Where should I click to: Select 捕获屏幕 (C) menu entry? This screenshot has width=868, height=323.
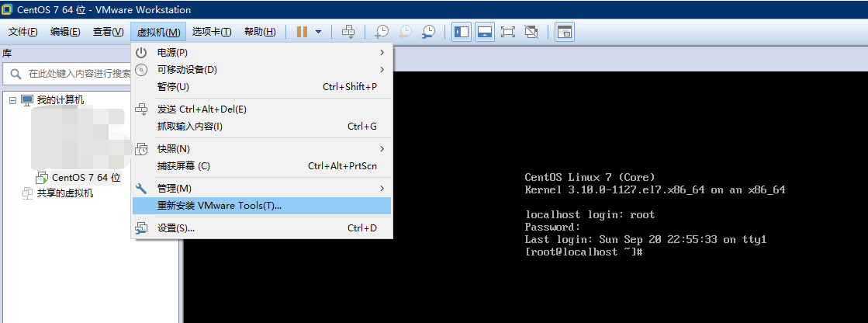click(x=262, y=166)
